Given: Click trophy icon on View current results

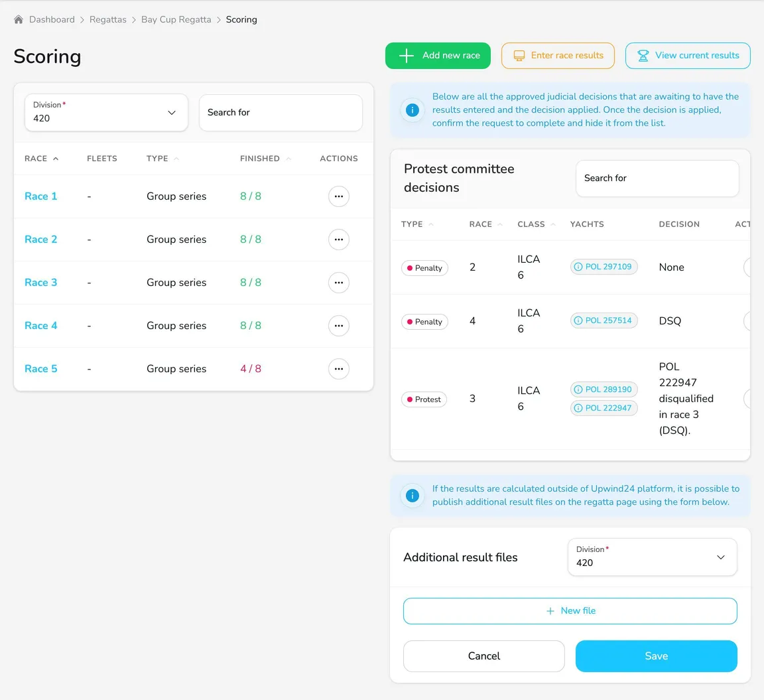Looking at the screenshot, I should pyautogui.click(x=643, y=56).
